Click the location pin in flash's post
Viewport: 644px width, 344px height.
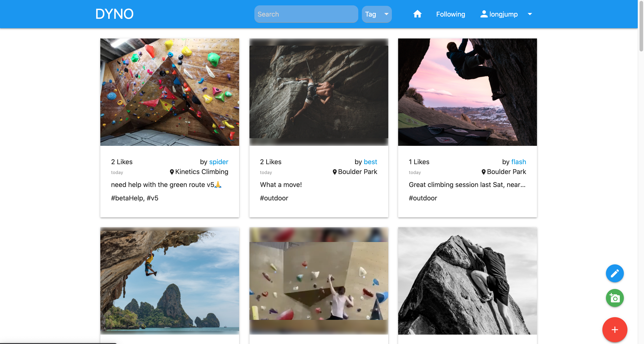tap(483, 172)
